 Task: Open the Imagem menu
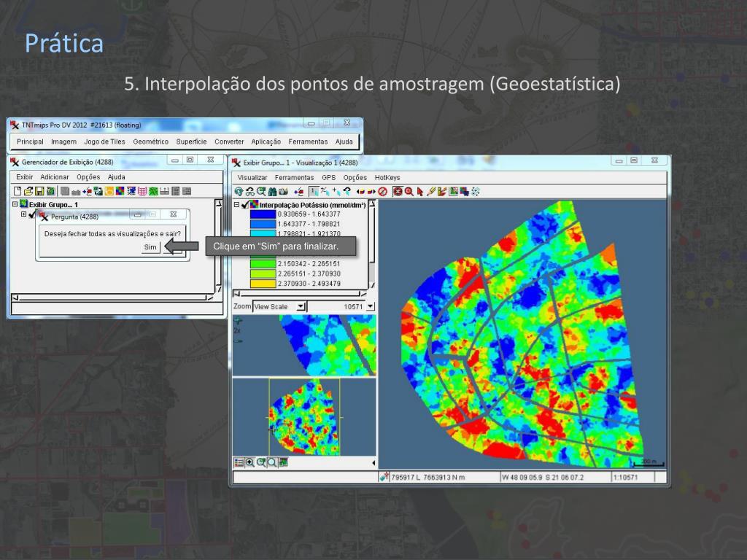point(64,141)
